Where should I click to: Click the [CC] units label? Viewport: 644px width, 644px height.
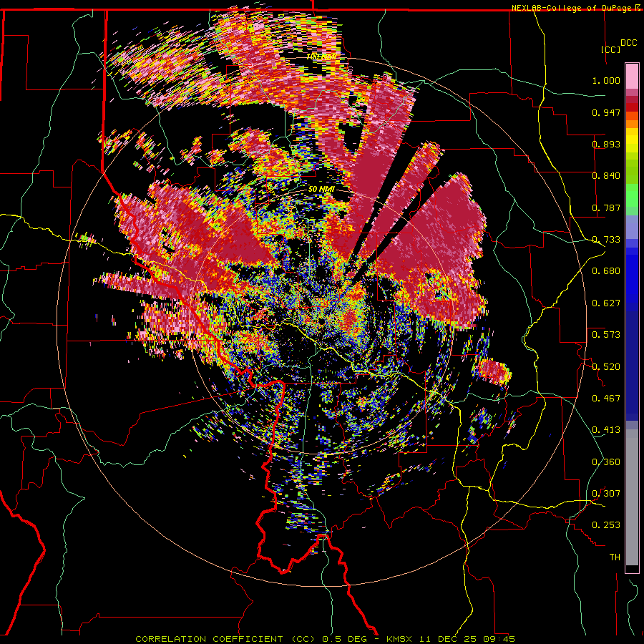[611, 49]
